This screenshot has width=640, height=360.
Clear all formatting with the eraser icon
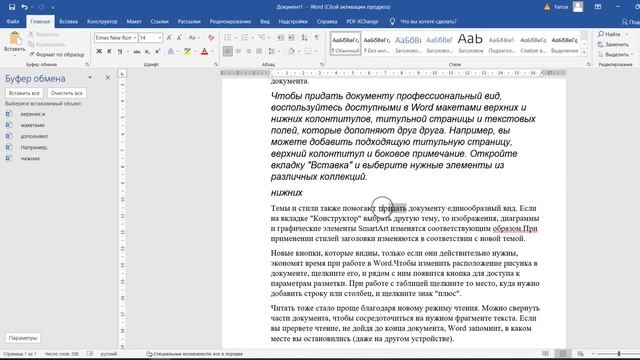pos(211,38)
